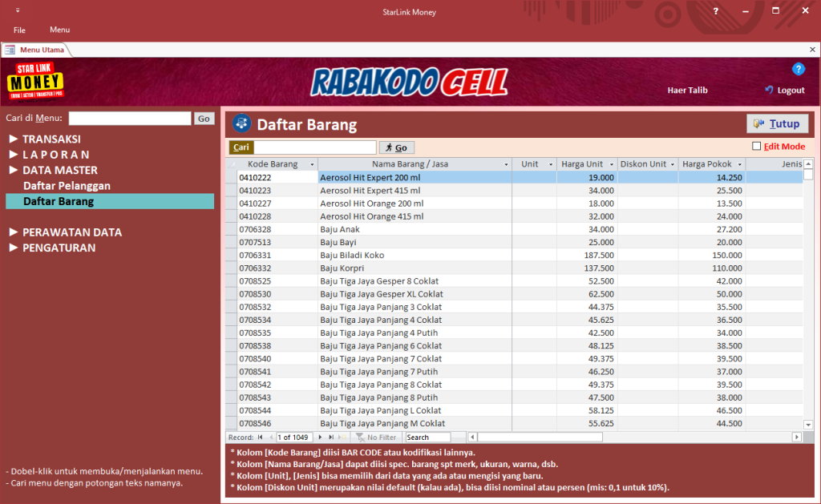Click the Cari item search input field
This screenshot has width=821, height=504.
coord(314,147)
